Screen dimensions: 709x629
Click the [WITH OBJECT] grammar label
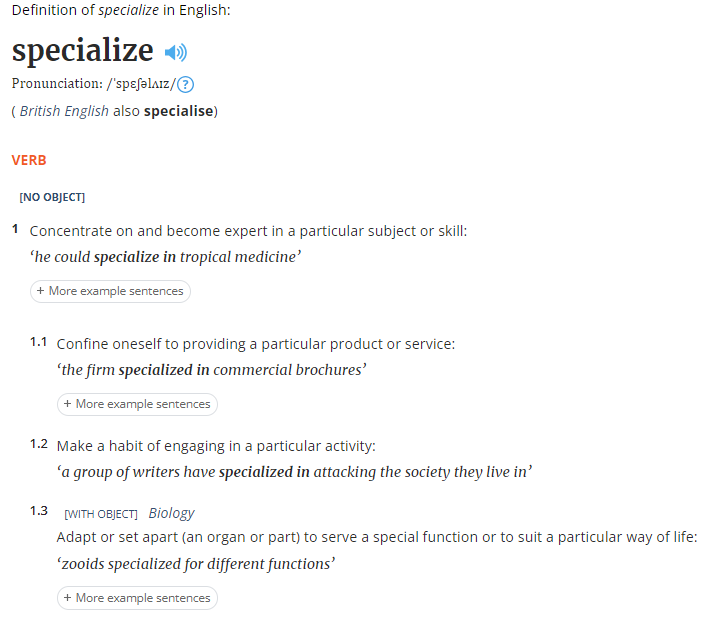pyautogui.click(x=101, y=514)
